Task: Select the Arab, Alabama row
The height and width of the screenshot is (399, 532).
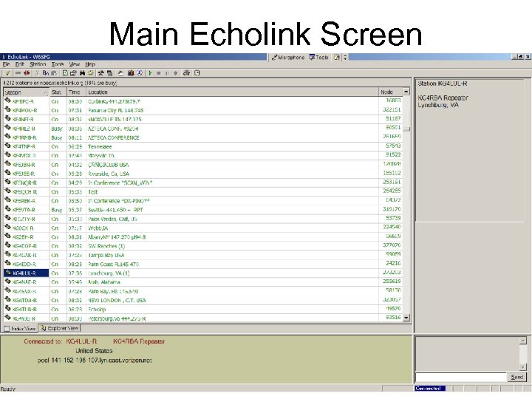Action: (202, 282)
